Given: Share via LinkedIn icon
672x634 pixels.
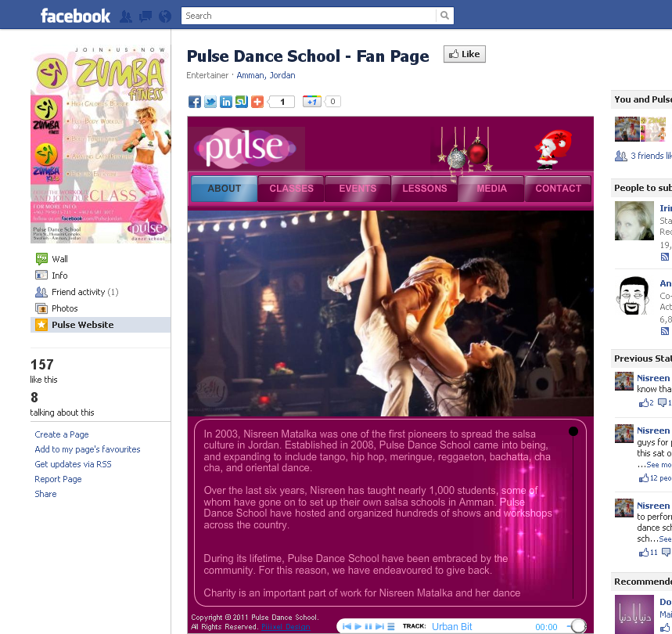Looking at the screenshot, I should [226, 102].
